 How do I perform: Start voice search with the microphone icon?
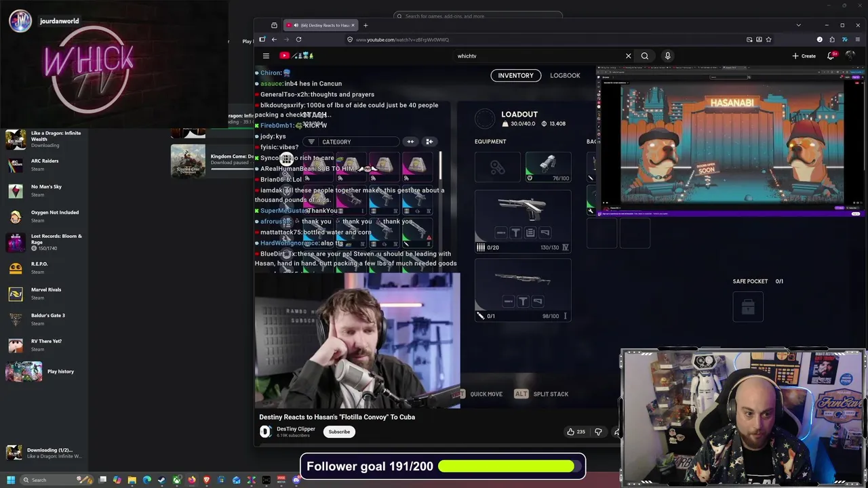(667, 56)
